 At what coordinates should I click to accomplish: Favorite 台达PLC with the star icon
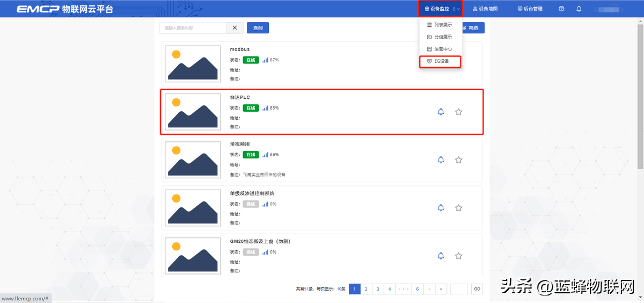point(458,112)
